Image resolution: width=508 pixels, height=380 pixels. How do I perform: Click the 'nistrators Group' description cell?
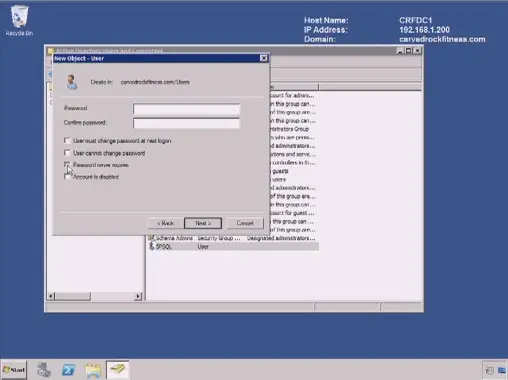pyautogui.click(x=289, y=129)
